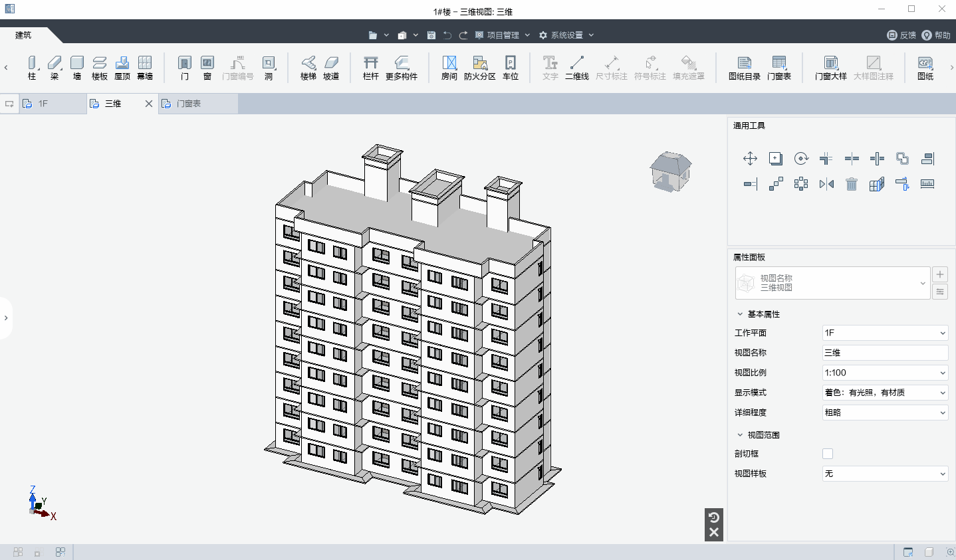Viewport: 956px width, 560px height.
Task: Expand the collapsed left side panel
Action: 6,318
